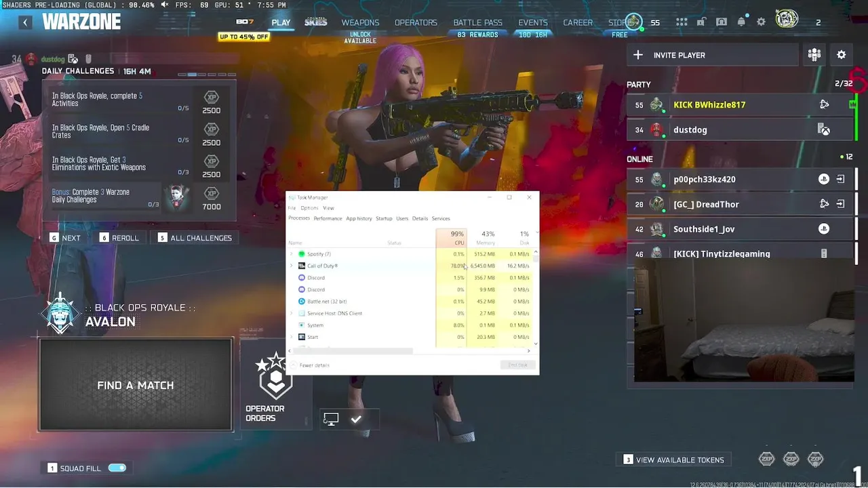Open social panel settings gear
Viewport: 868px width, 488px height.
click(842, 55)
